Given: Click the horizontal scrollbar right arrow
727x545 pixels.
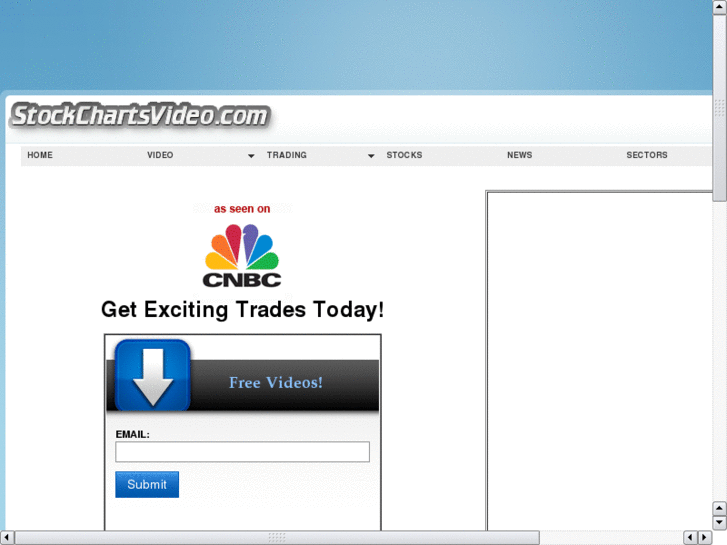Looking at the screenshot, I should [705, 537].
